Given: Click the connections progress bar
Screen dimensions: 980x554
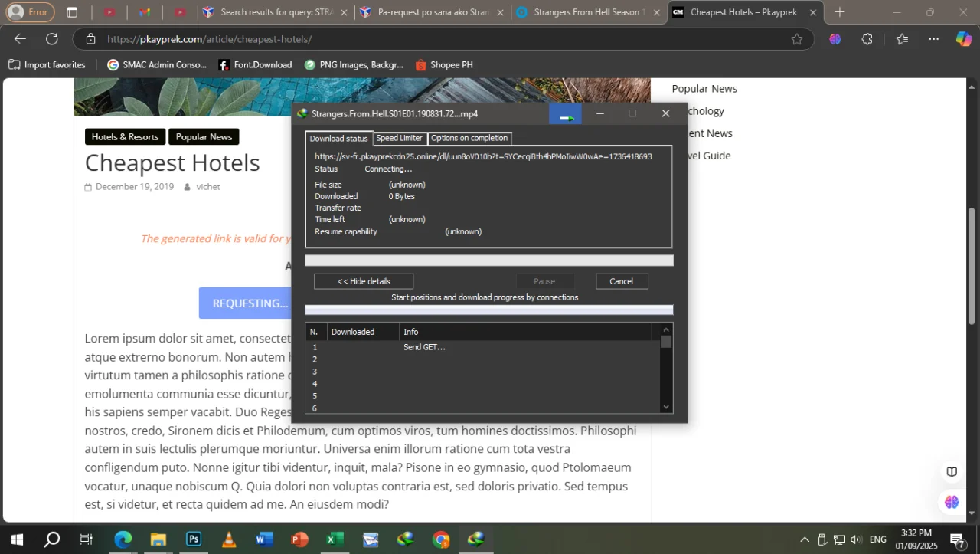Looking at the screenshot, I should (x=489, y=310).
